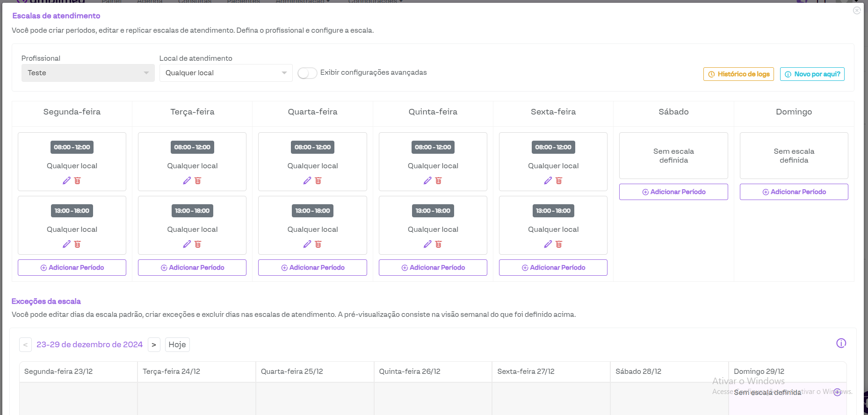Screen dimensions: 868x415
Task: Add a period to Quarta-feira
Action: (312, 268)
